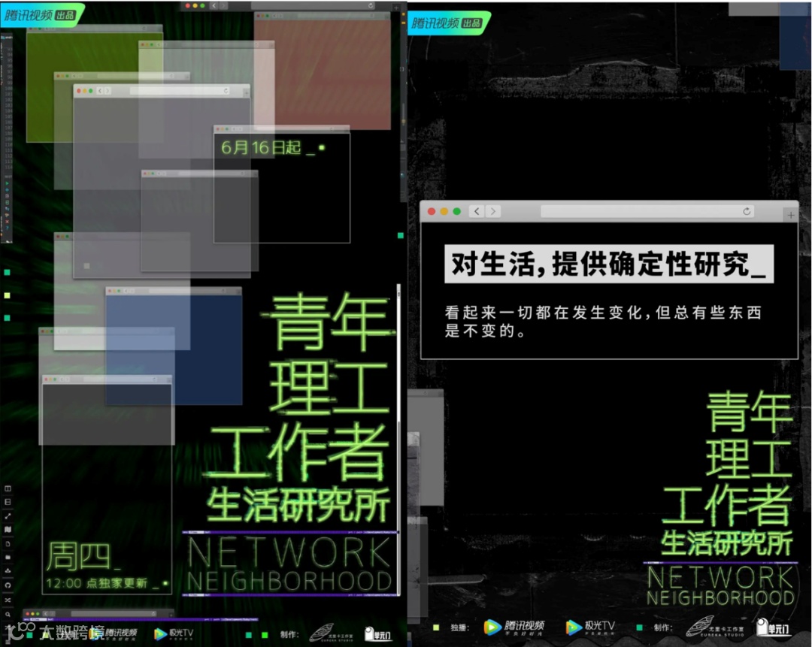Click back arrow in right poster browser window
The width and height of the screenshot is (812, 647).
pyautogui.click(x=477, y=211)
